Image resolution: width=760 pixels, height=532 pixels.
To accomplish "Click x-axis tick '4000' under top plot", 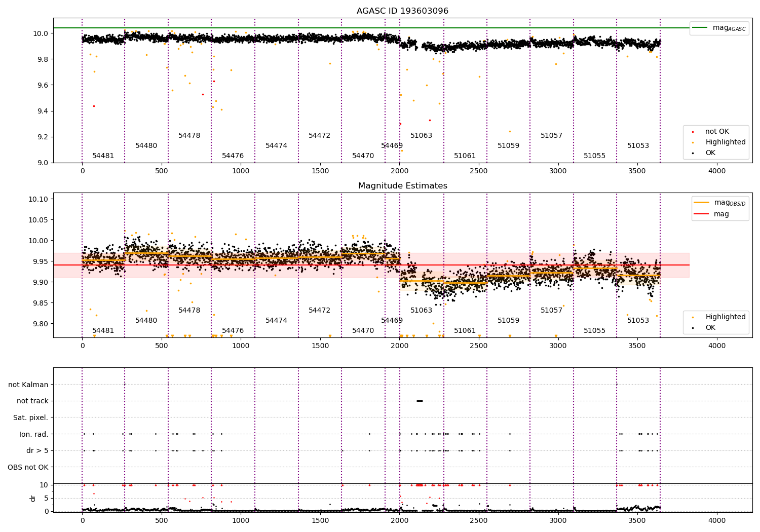I will (x=717, y=171).
